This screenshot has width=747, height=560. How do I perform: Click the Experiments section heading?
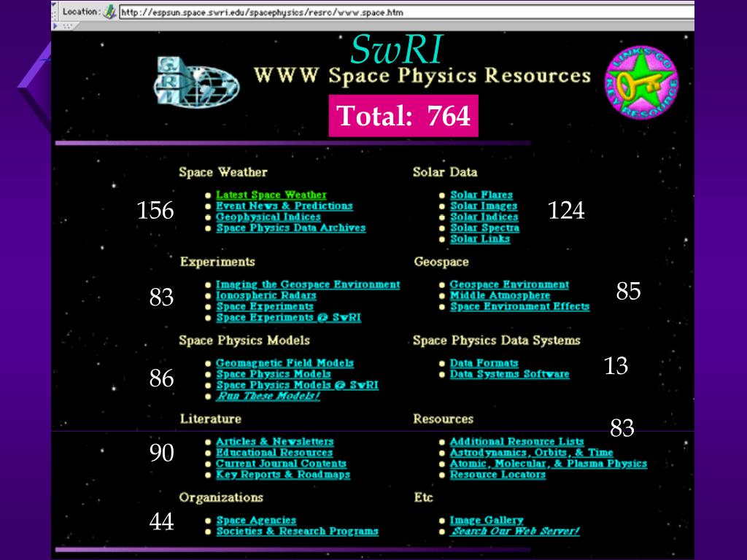point(217,262)
